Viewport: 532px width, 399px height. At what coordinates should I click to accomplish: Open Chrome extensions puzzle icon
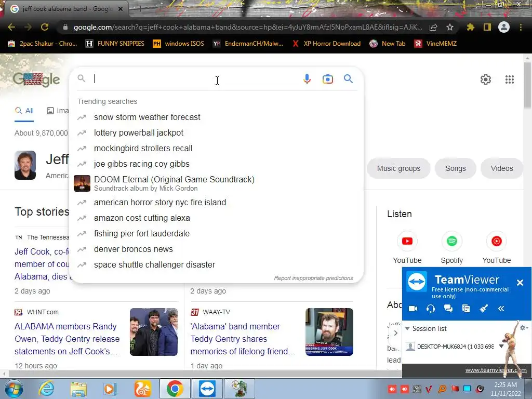point(470,27)
